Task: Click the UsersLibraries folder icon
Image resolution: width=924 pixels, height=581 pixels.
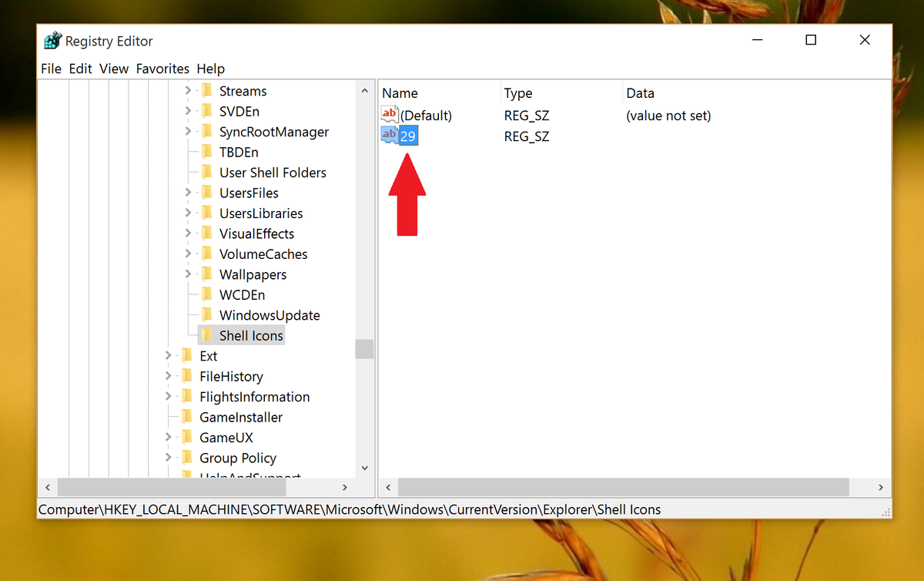Action: point(206,213)
